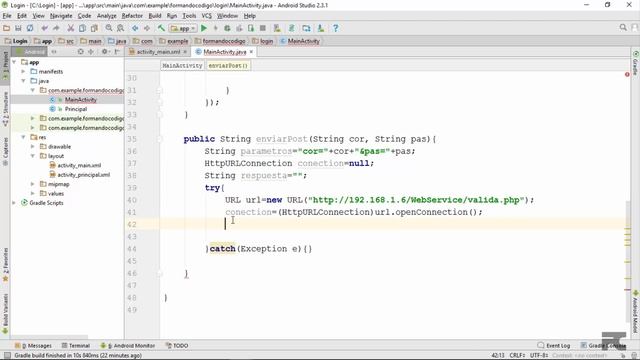Click the fold marker on line 35
Image resolution: width=640 pixels, height=360 pixels.
(x=160, y=139)
